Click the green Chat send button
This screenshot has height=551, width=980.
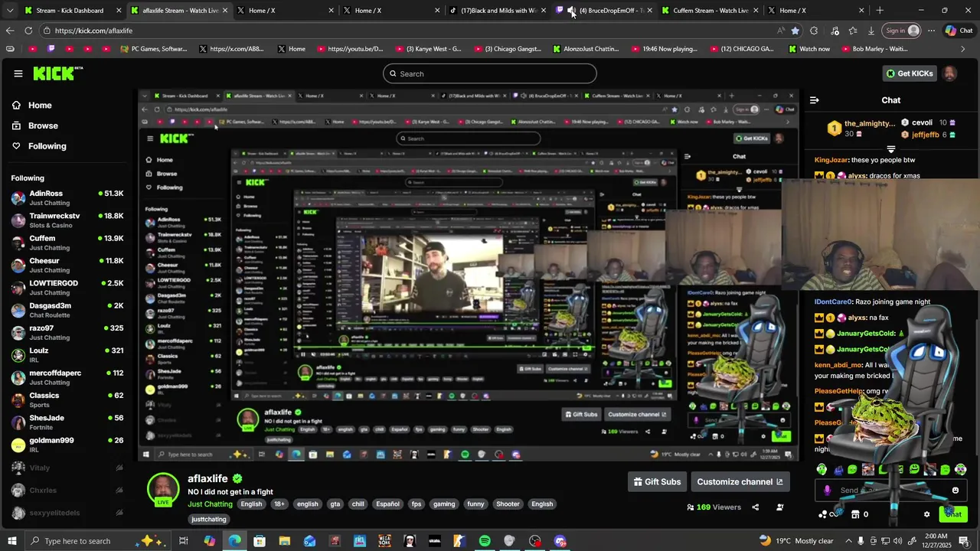tap(952, 514)
